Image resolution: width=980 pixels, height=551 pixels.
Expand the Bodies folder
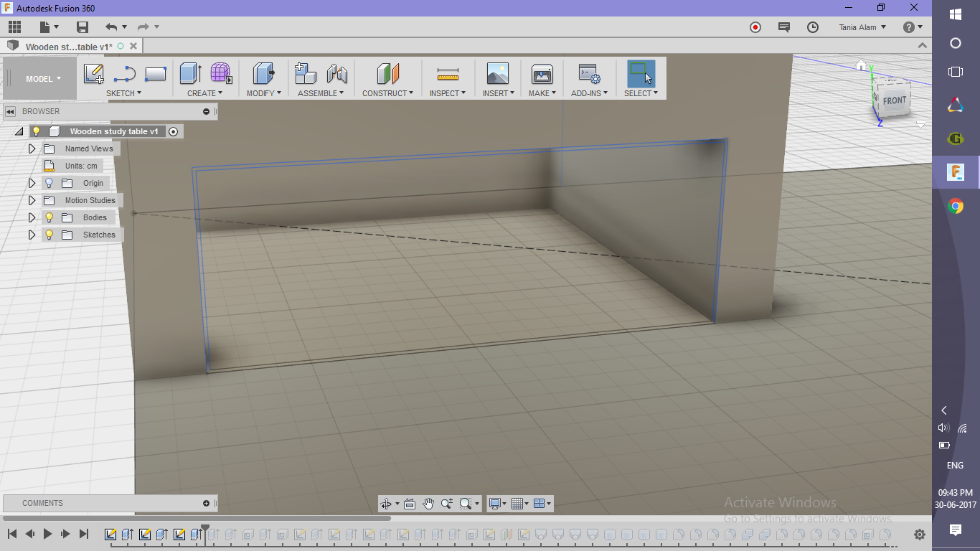[32, 217]
